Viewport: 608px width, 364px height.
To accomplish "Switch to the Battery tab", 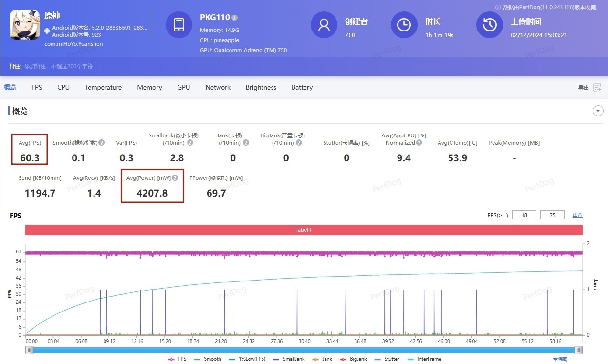I will point(302,88).
